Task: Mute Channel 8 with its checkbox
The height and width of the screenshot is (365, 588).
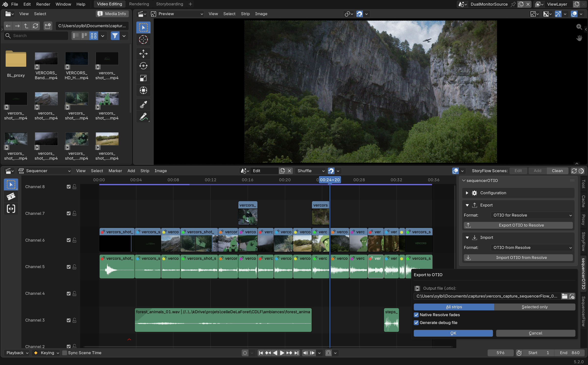Action: tap(69, 187)
